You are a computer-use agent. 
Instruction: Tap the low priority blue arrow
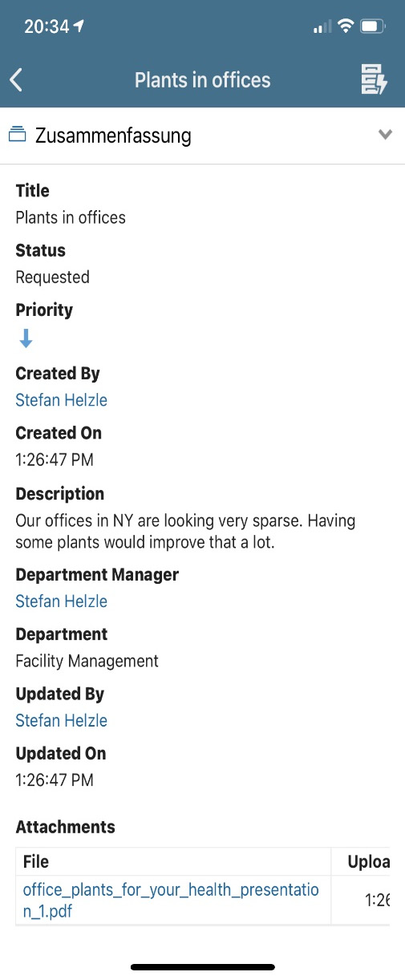tap(26, 339)
